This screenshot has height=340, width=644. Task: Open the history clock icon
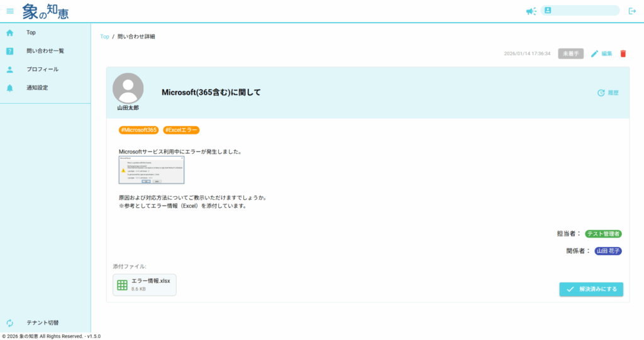tap(601, 92)
